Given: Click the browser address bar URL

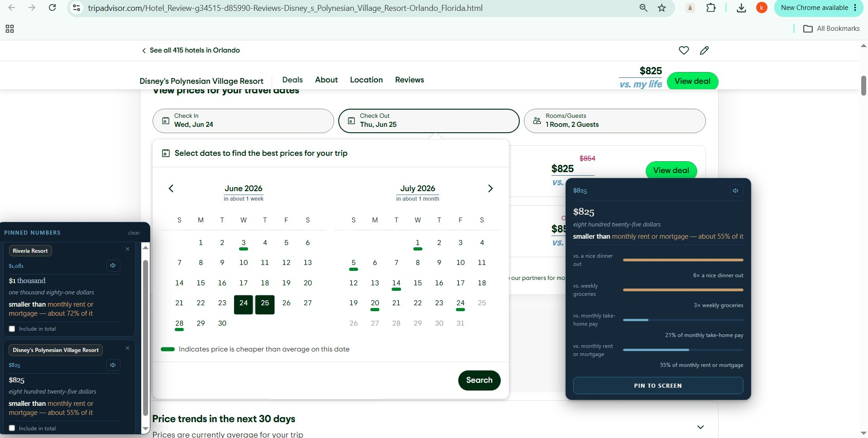Looking at the screenshot, I should coord(285,8).
